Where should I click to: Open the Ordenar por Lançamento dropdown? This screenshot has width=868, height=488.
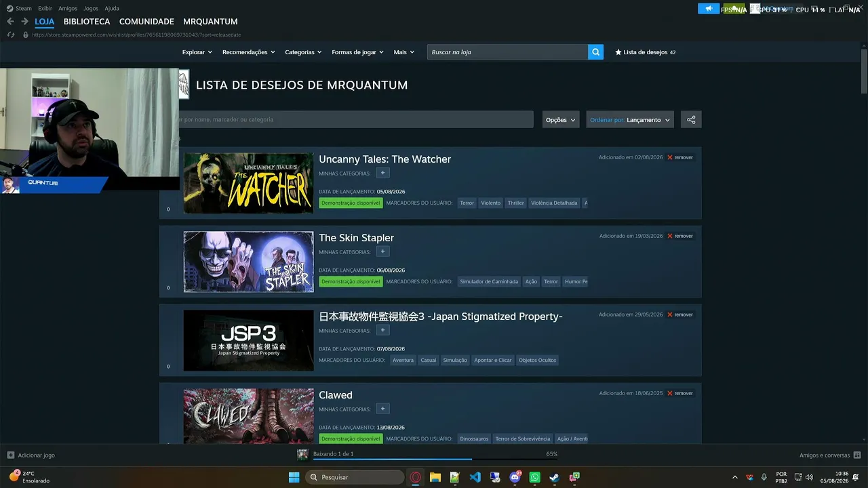pos(630,119)
